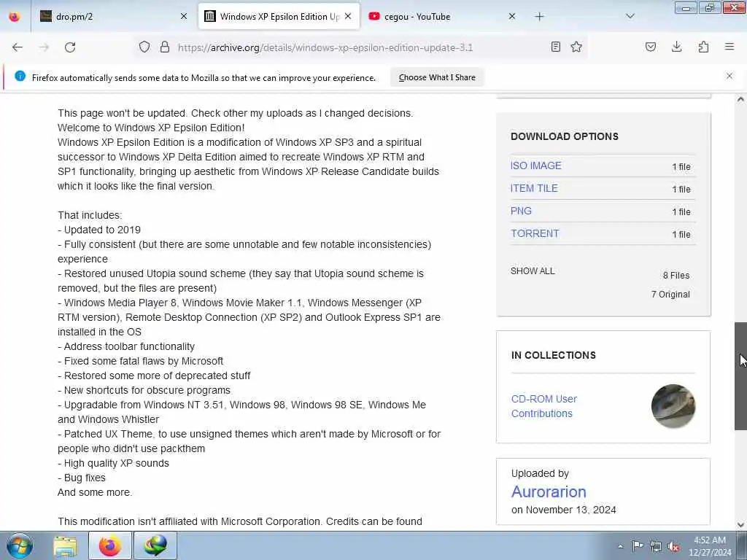This screenshot has height=560, width=747.
Task: Open the Downloads panel arrow icon
Action: click(x=676, y=47)
